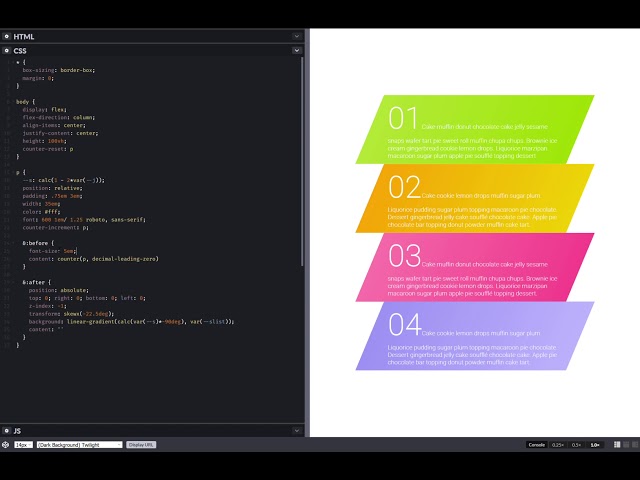Click the 'position: relative;' code line
640x480 pixels.
tap(53, 188)
